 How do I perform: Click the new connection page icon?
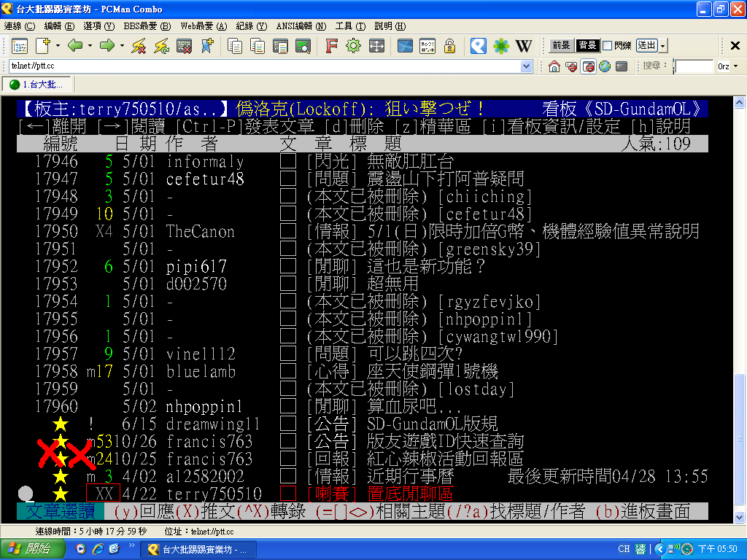coord(42,46)
